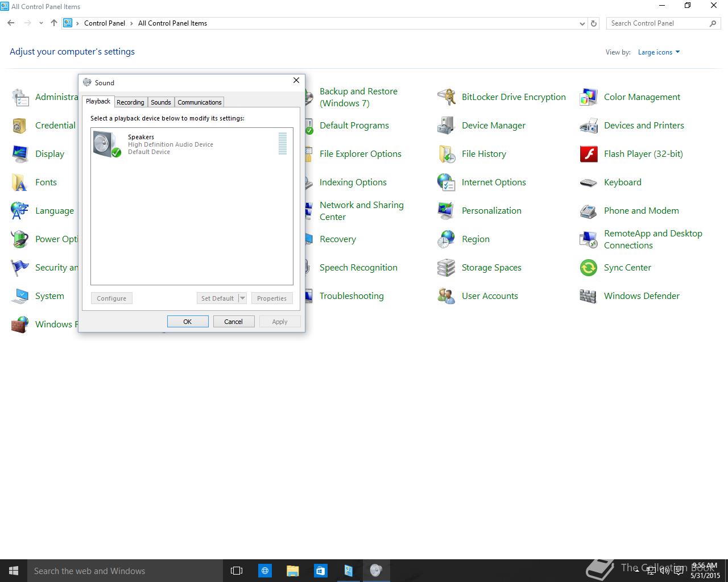
Task: Open the BitLocker Drive Encryption icon
Action: tap(446, 97)
